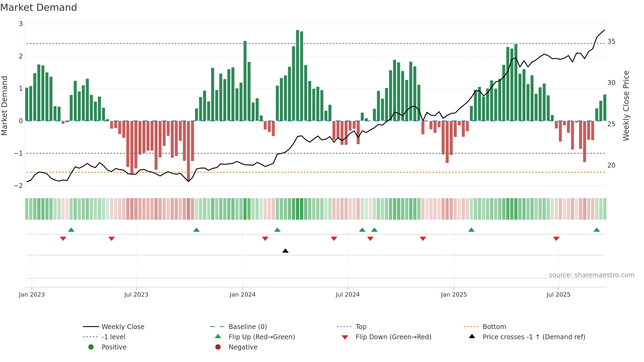
Task: Click the Flip Down triangle in February 2023
Action: 63,239
